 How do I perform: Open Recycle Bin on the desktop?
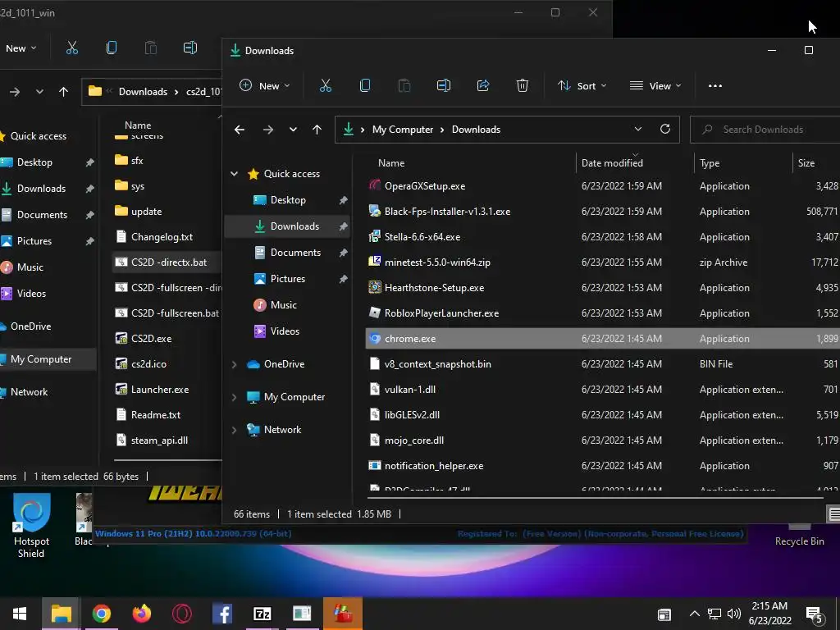799,535
